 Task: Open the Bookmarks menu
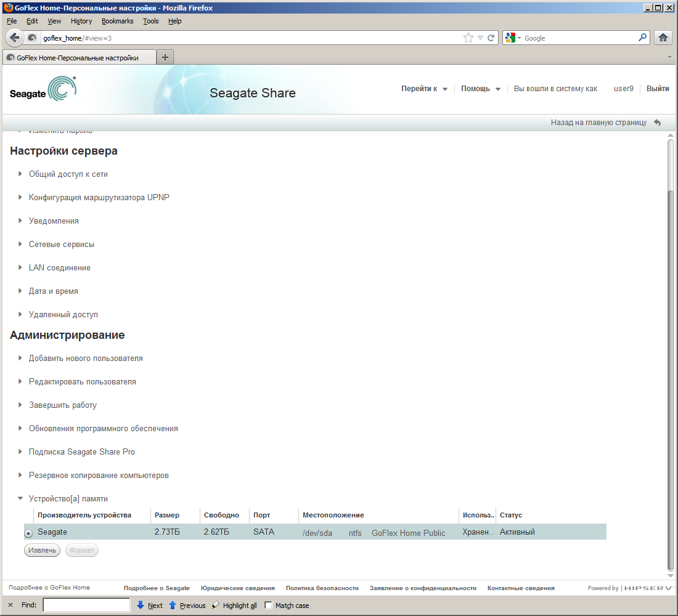[x=117, y=21]
